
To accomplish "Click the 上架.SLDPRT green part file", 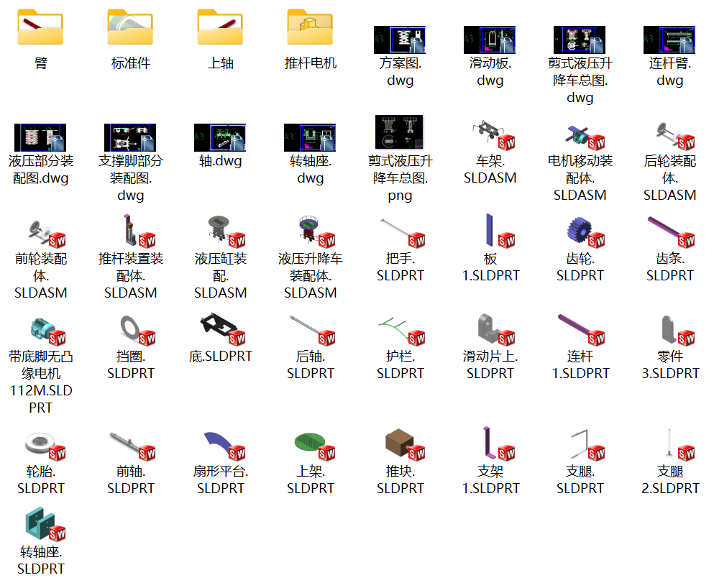I will click(310, 444).
